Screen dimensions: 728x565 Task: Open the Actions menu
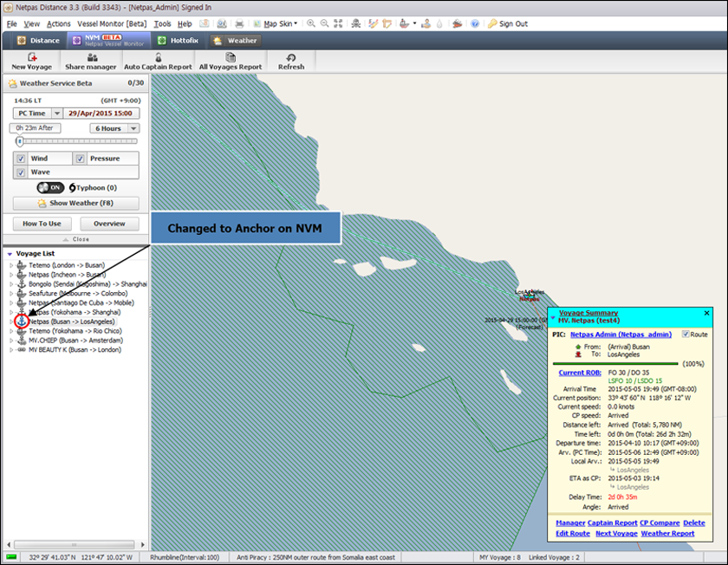coord(59,23)
